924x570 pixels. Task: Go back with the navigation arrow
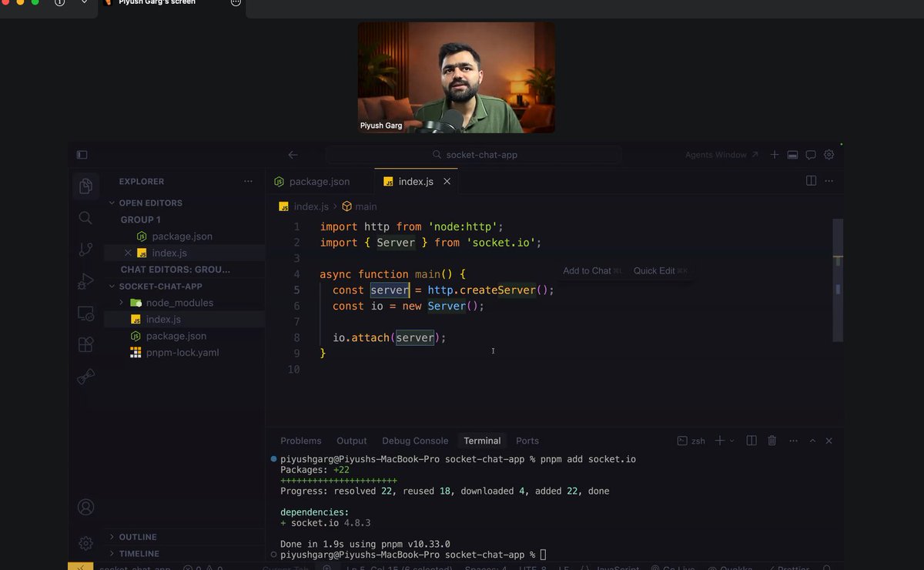point(293,155)
